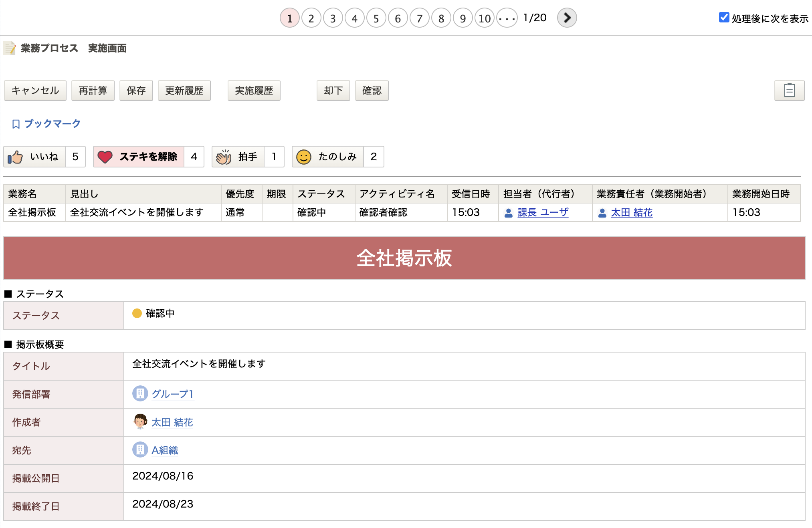Image resolution: width=812 pixels, height=528 pixels.
Task: Open page 2 in the pager
Action: pyautogui.click(x=311, y=18)
